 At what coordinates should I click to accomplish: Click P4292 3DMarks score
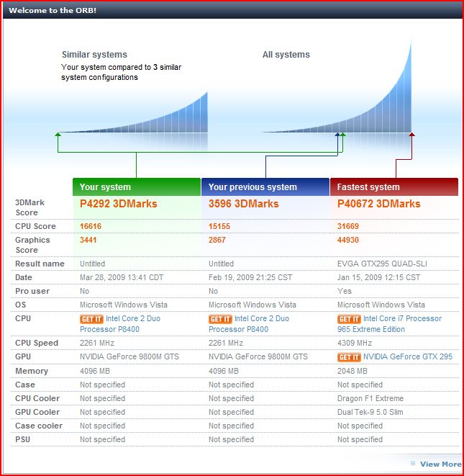[119, 204]
